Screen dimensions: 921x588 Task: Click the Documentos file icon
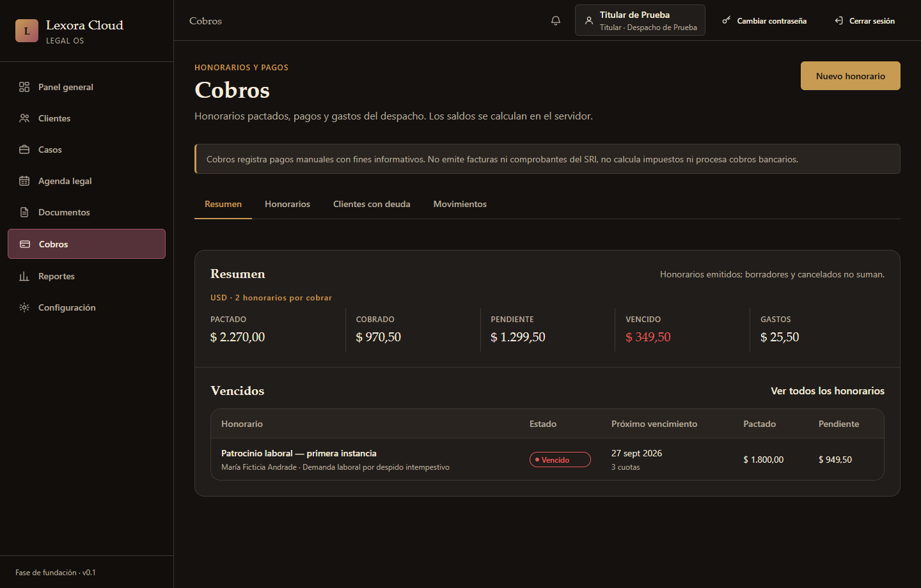tap(24, 212)
